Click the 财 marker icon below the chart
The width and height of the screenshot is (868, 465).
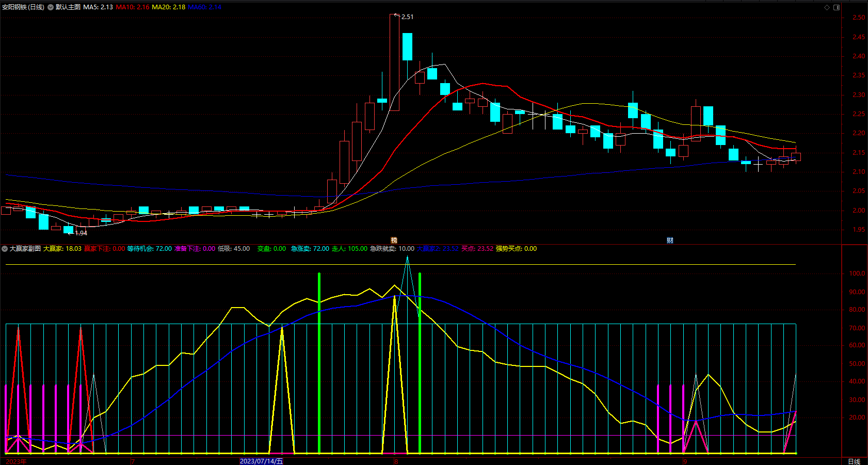[x=670, y=240]
